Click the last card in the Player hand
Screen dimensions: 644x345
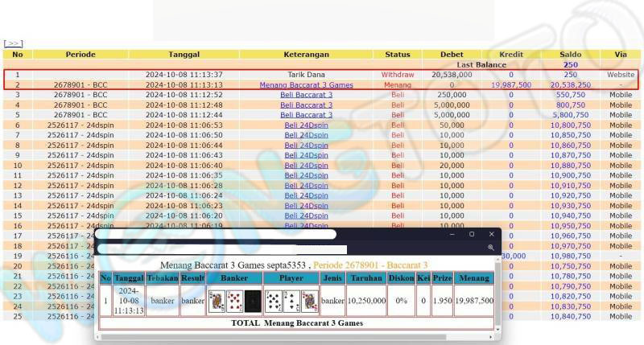pos(309,301)
